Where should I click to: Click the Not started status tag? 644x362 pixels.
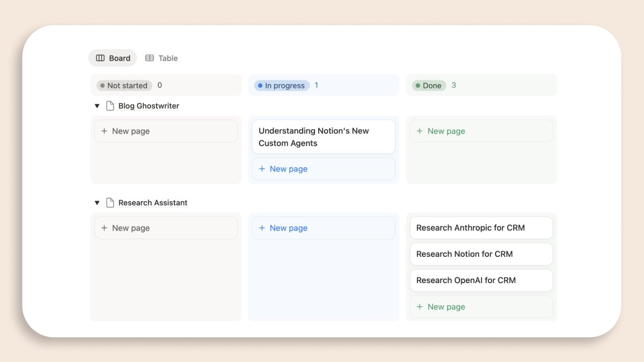[125, 85]
